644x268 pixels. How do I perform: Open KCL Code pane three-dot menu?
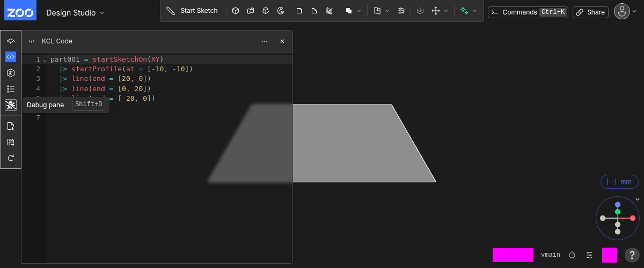pos(265,41)
